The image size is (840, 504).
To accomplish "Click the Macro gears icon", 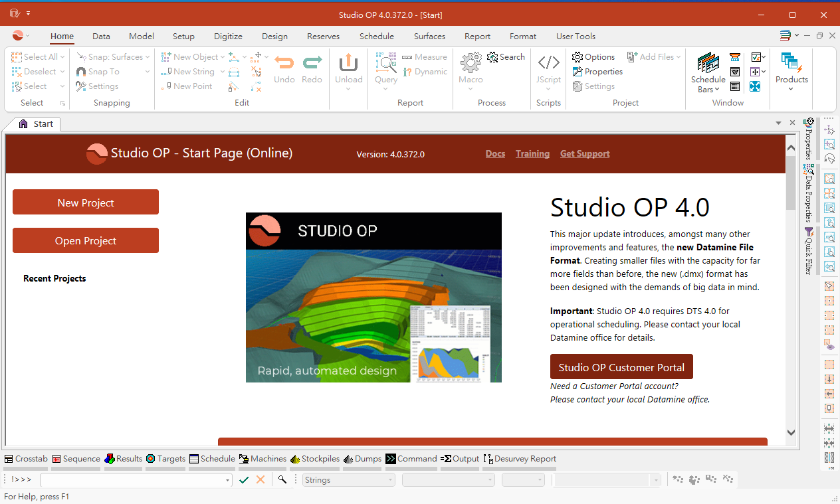I will click(x=471, y=62).
